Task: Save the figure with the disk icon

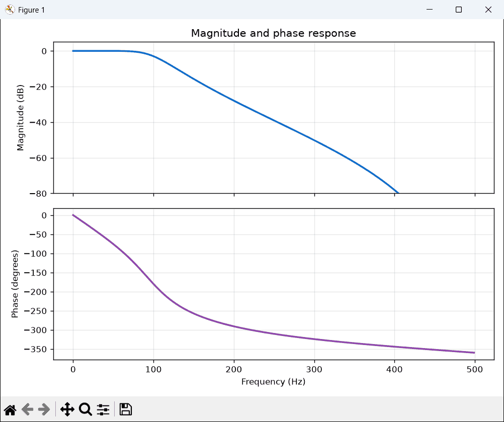Action: (126, 410)
